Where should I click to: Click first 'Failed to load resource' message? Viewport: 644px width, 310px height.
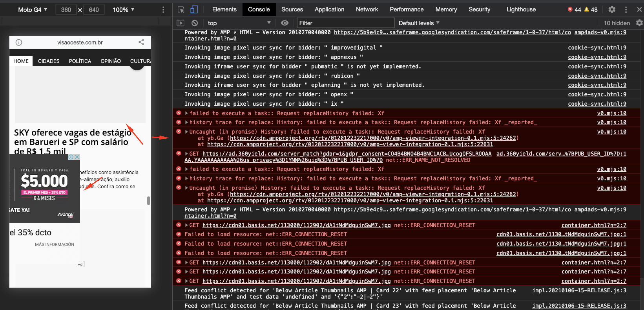266,234
